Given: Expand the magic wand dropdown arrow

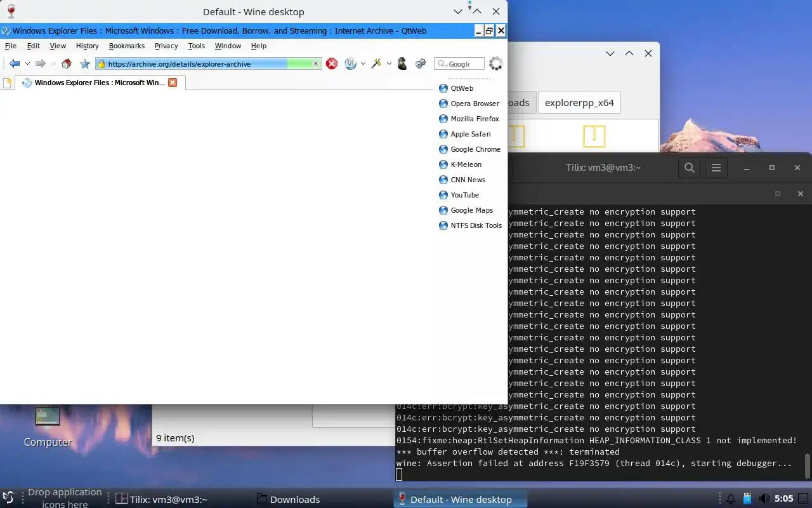Looking at the screenshot, I should [389, 63].
